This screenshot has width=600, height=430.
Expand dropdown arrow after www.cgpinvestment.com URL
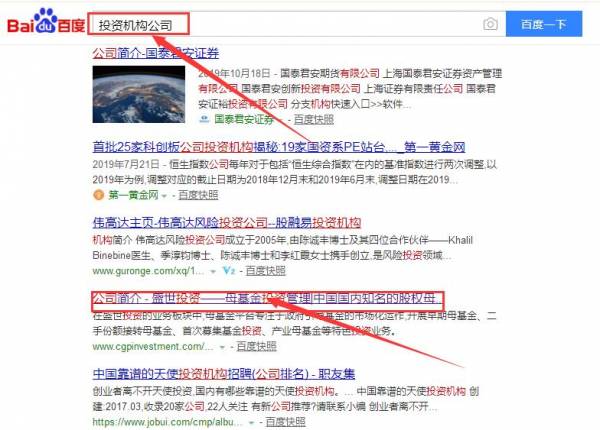[222, 347]
